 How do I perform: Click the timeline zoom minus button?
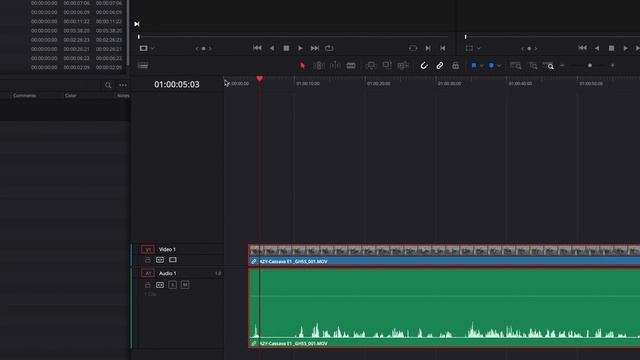pyautogui.click(x=562, y=65)
